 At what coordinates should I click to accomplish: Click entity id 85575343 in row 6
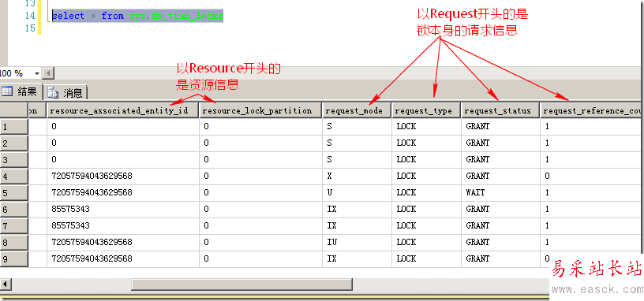(123, 209)
